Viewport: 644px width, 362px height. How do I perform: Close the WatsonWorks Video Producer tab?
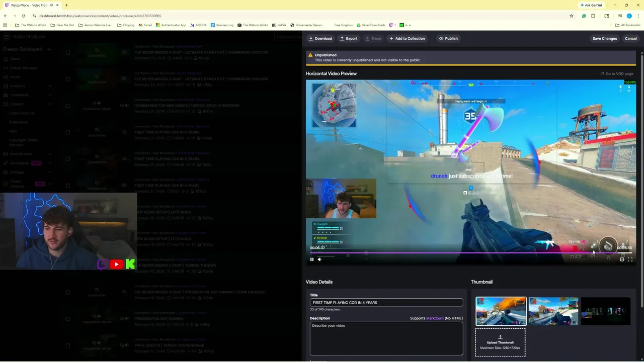pyautogui.click(x=58, y=5)
